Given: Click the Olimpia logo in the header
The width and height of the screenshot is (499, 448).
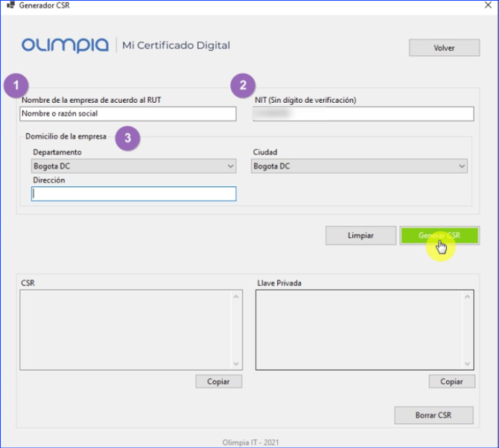Looking at the screenshot, I should pos(65,45).
